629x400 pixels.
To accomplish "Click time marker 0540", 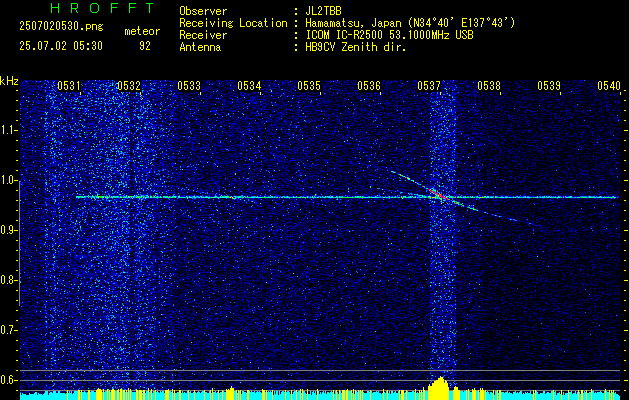I will point(609,85).
